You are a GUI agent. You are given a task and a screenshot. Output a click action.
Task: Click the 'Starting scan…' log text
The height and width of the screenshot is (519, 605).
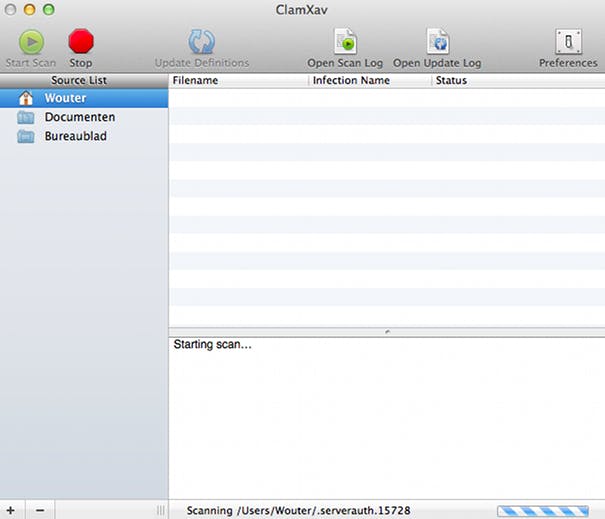click(x=213, y=344)
